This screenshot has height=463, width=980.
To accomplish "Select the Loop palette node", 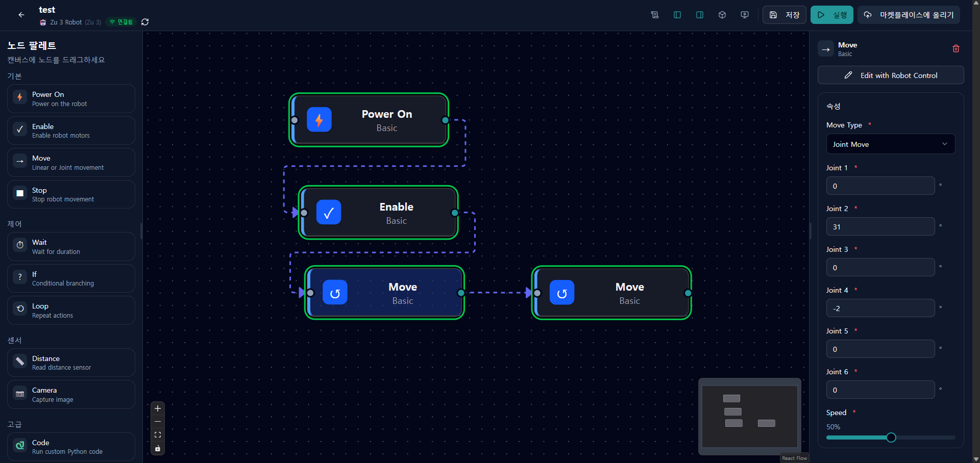I will pyautogui.click(x=71, y=311).
